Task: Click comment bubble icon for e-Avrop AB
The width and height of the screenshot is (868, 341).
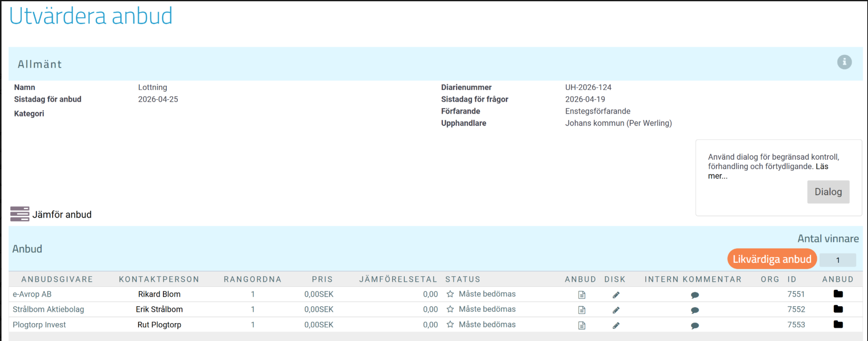Action: 694,295
